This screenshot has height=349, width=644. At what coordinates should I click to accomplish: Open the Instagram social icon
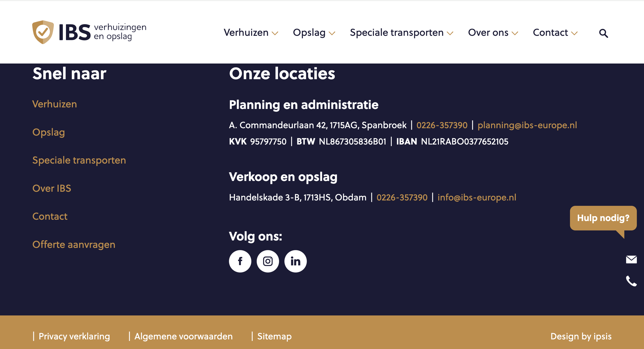(268, 261)
